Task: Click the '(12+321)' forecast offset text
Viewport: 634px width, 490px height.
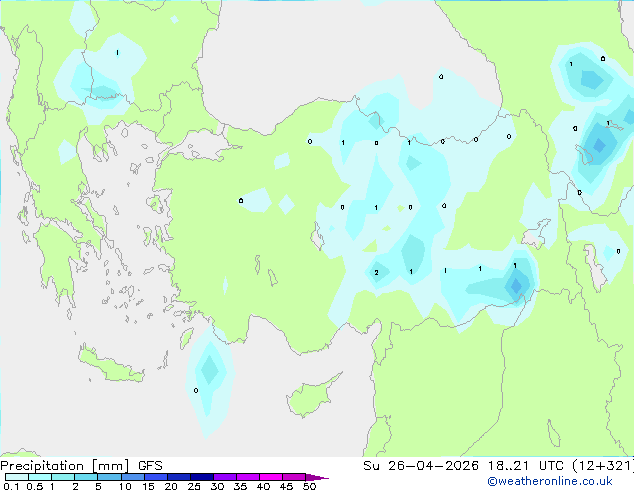Action: pos(603,466)
